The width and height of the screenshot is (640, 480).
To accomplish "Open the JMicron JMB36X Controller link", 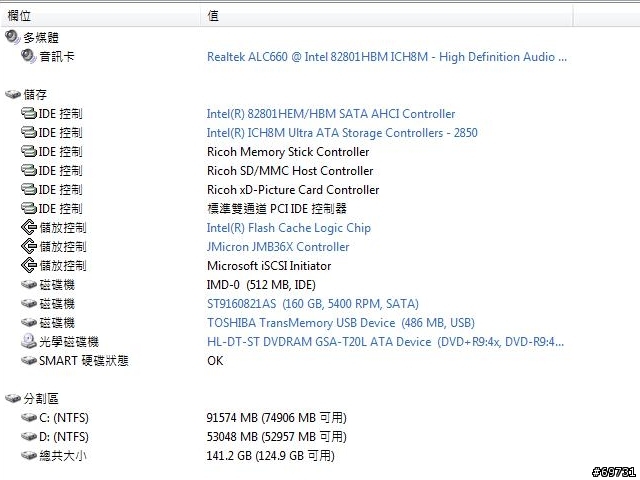I will [x=278, y=247].
